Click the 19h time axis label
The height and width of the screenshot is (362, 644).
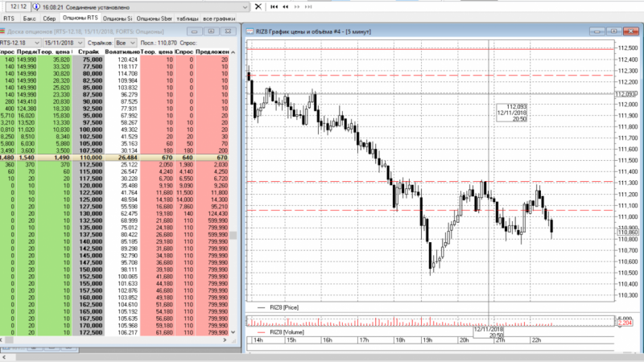coord(427,339)
